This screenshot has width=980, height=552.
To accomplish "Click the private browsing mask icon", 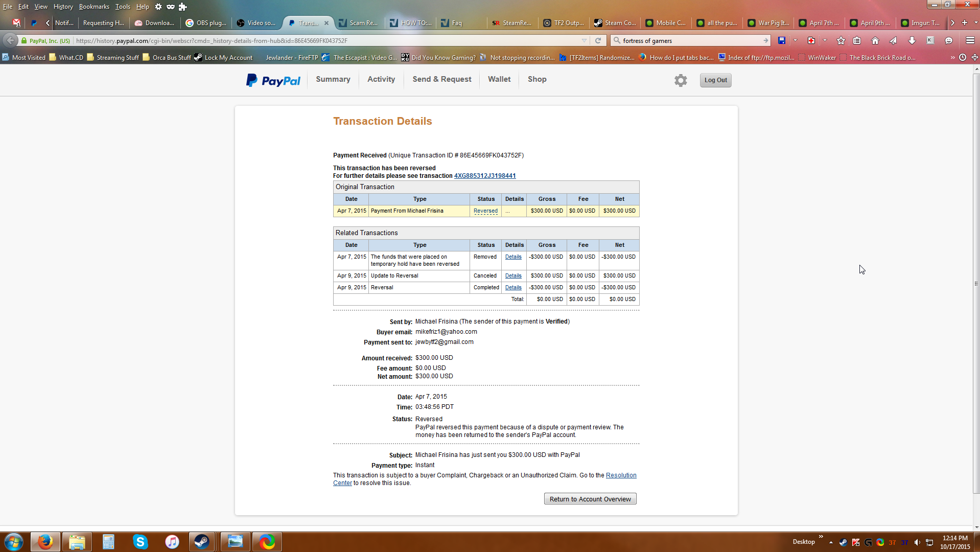I will coord(171,7).
